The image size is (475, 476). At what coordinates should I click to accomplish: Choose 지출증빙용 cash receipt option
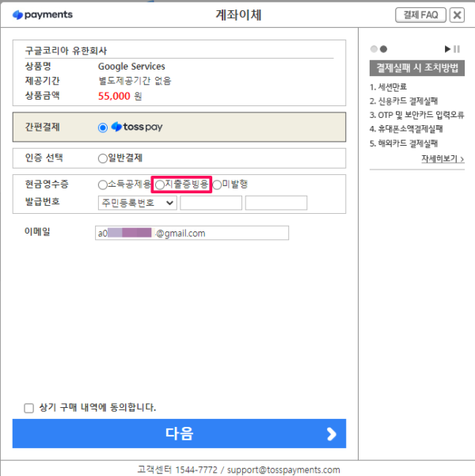click(160, 185)
